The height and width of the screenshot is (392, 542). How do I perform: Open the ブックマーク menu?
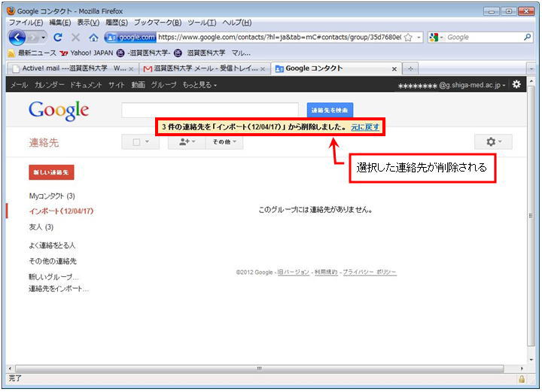point(157,23)
